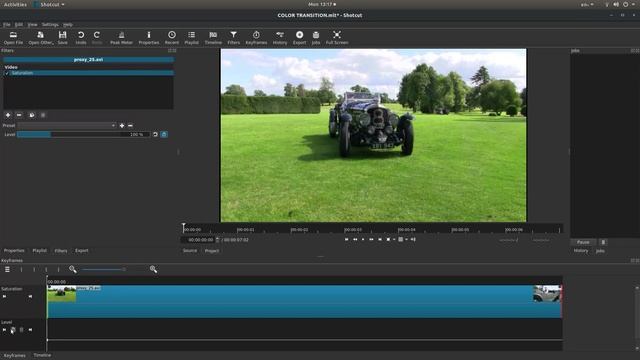Open the Shotcut app menu in top bar

(49, 4)
